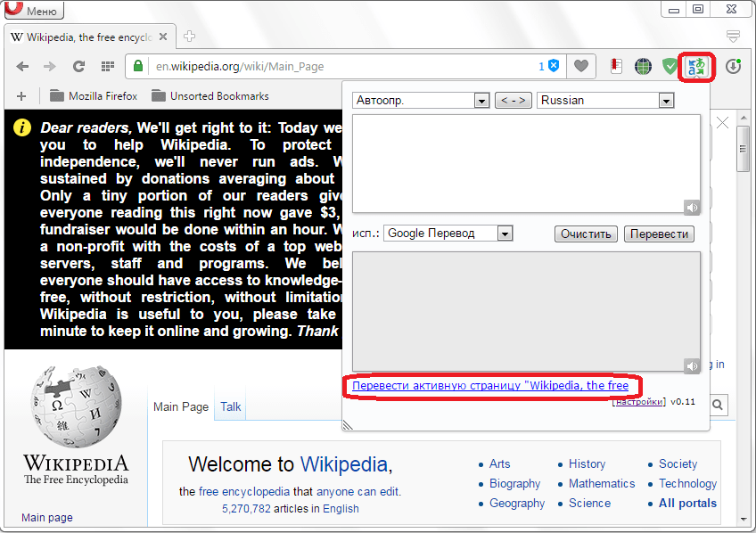This screenshot has width=756, height=533.
Task: Open the Speed Dial grid icon
Action: 107,67
